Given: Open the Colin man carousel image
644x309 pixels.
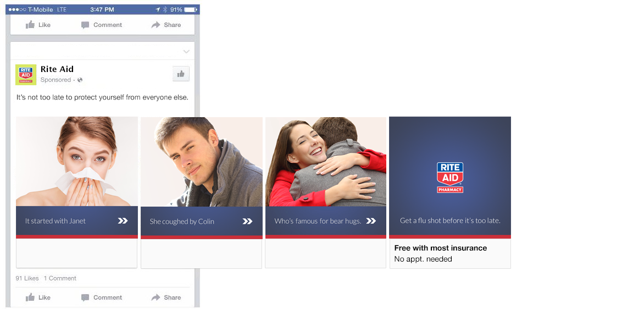Looking at the screenshot, I should [x=202, y=162].
